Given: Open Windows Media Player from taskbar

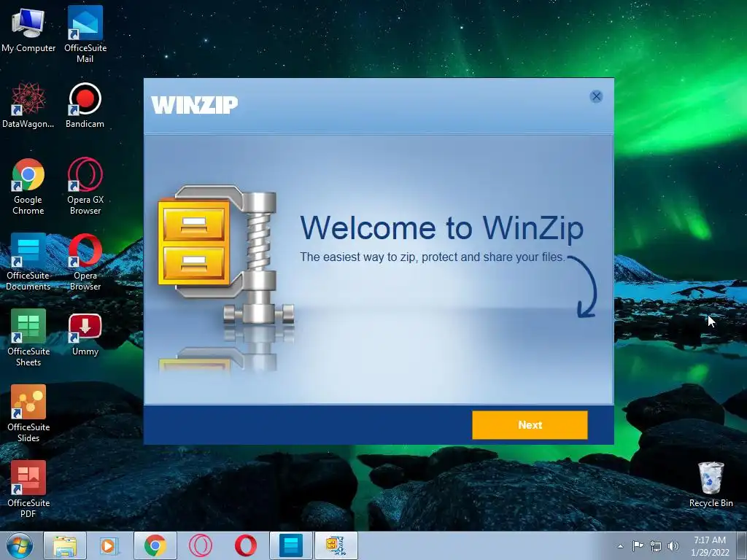Looking at the screenshot, I should point(109,545).
